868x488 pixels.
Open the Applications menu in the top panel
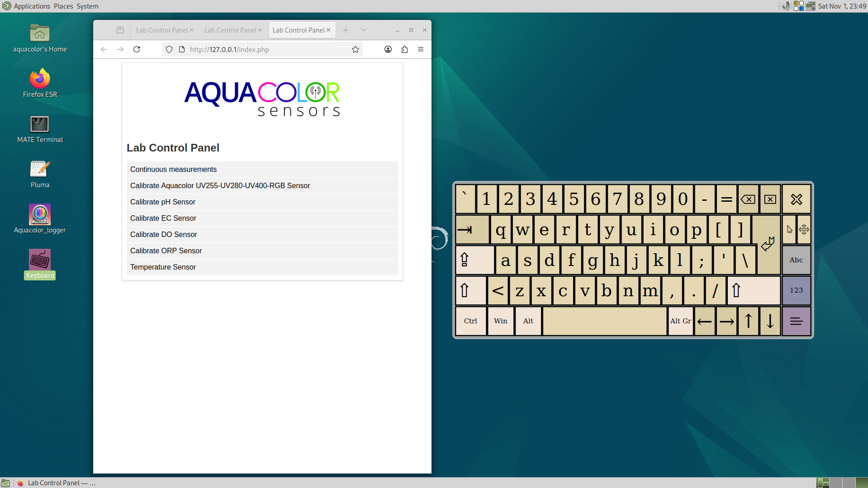point(32,6)
